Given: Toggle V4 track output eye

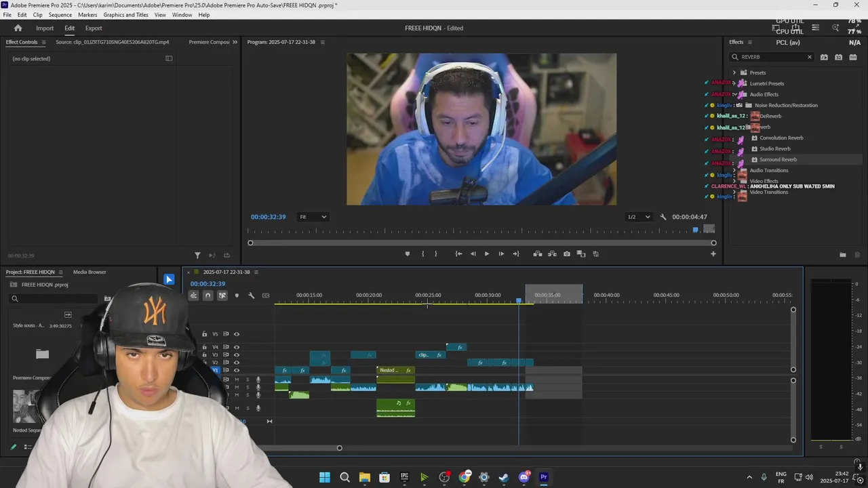Looking at the screenshot, I should point(237,347).
